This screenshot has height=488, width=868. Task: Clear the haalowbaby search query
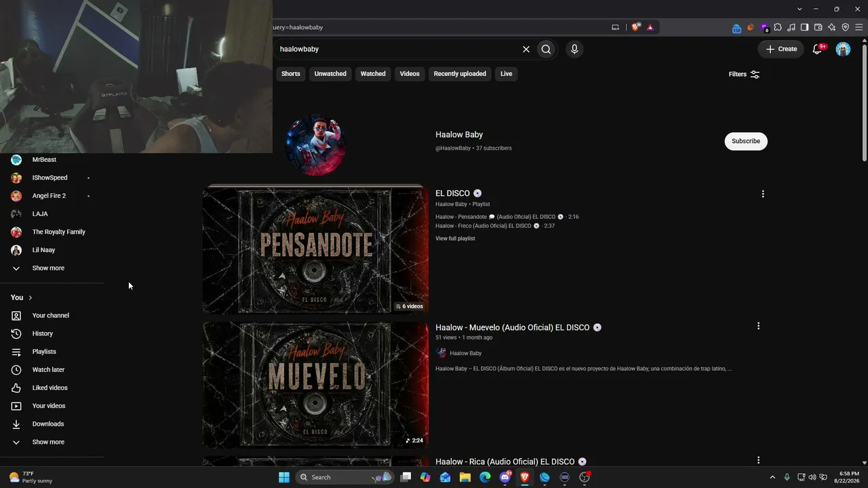pyautogui.click(x=526, y=49)
